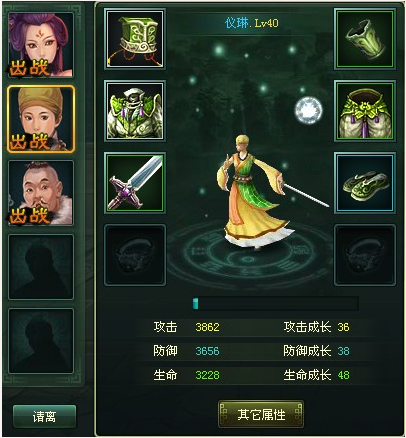Click the 攻击 attack value 3862
The height and width of the screenshot is (438, 406).
207,327
